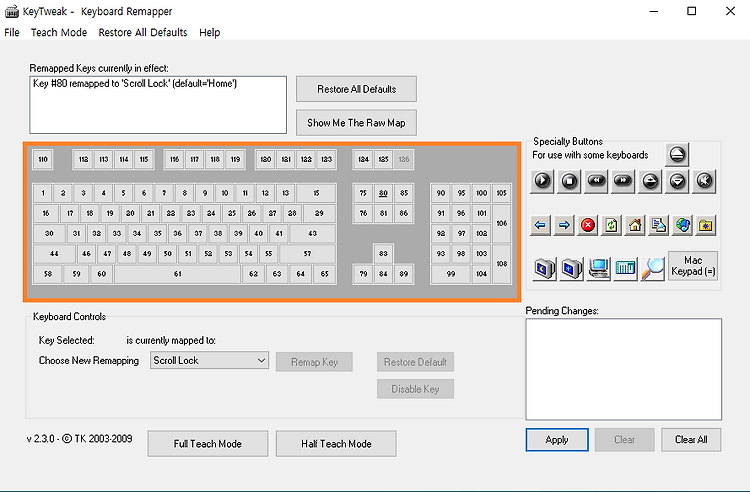Select keyboard key 44

click(54, 253)
